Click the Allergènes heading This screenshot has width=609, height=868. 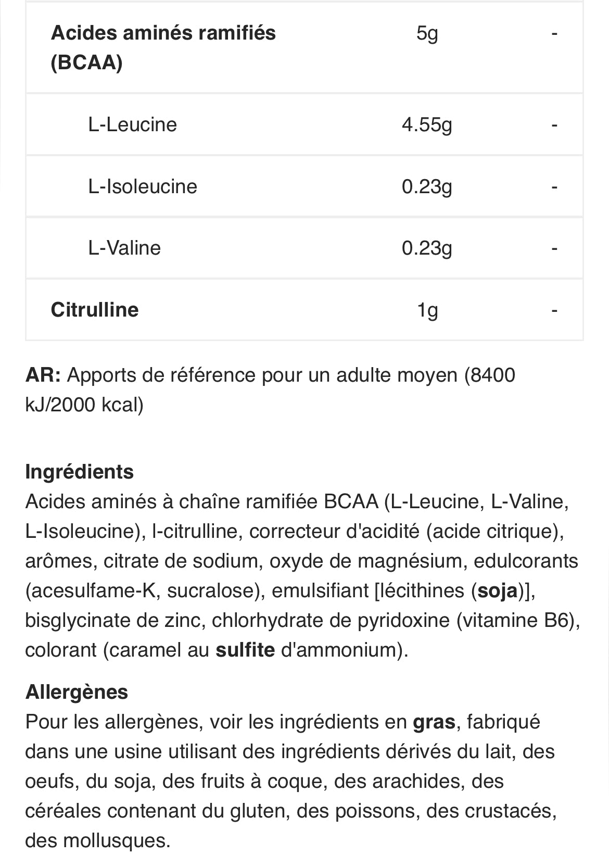77,692
